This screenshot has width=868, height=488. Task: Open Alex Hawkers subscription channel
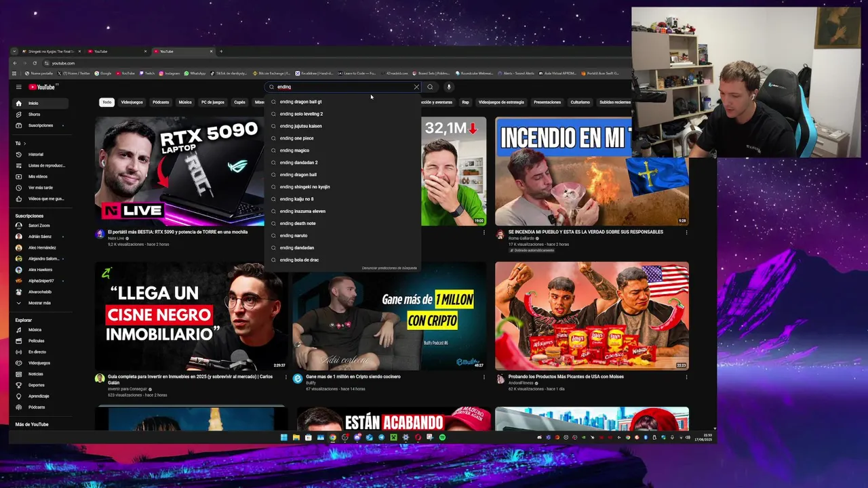[x=41, y=270]
